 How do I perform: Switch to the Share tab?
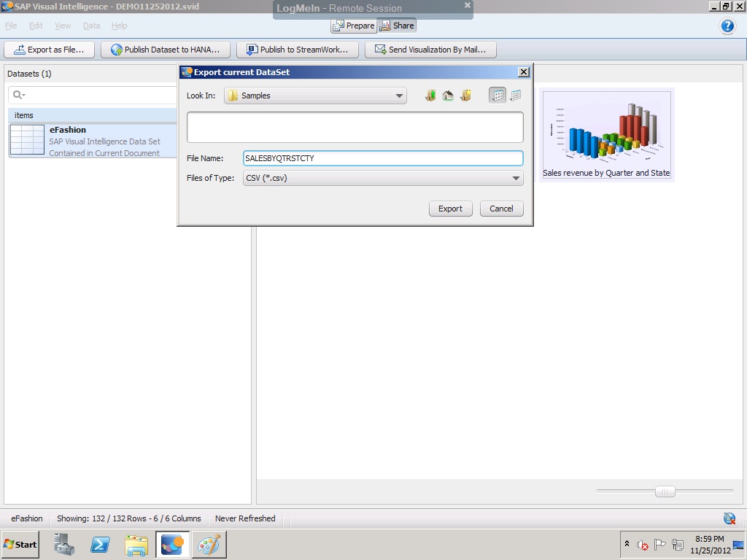[x=397, y=26]
